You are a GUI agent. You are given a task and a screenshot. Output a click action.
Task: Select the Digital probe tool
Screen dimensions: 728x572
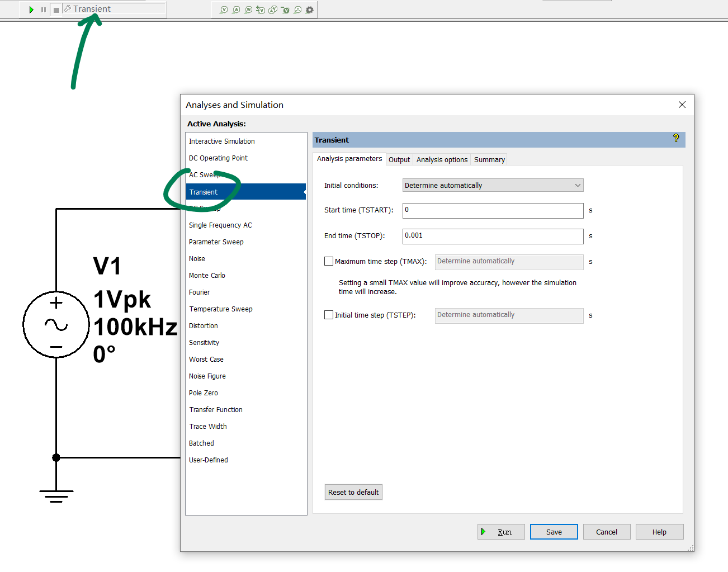click(x=297, y=10)
